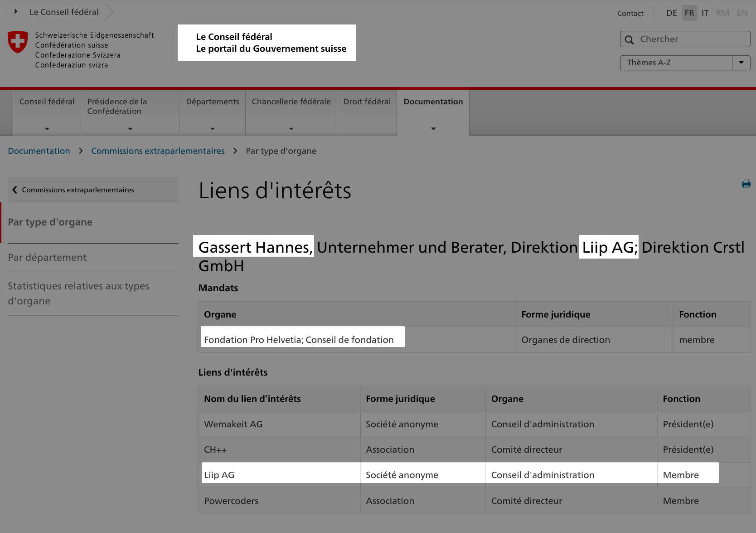Expand the Conseil fédéral menu arrow
The image size is (756, 533).
click(x=47, y=129)
